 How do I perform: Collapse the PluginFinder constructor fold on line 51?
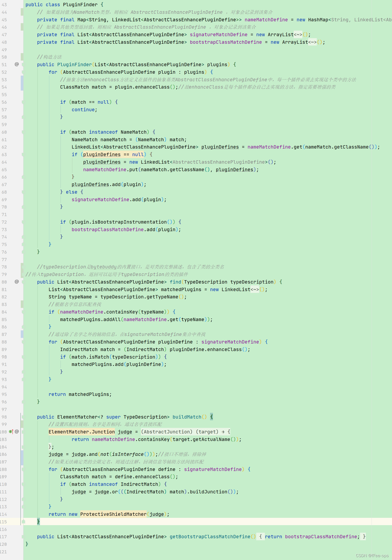[23, 64]
